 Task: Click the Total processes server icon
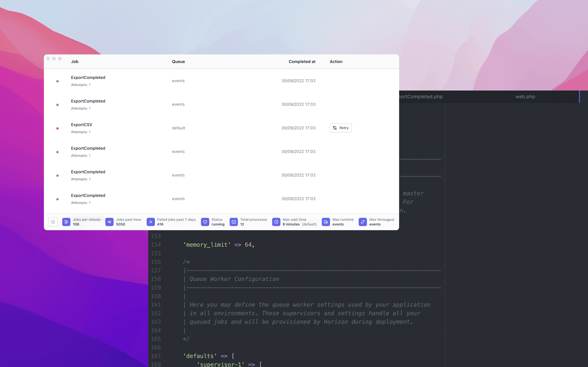(x=234, y=222)
